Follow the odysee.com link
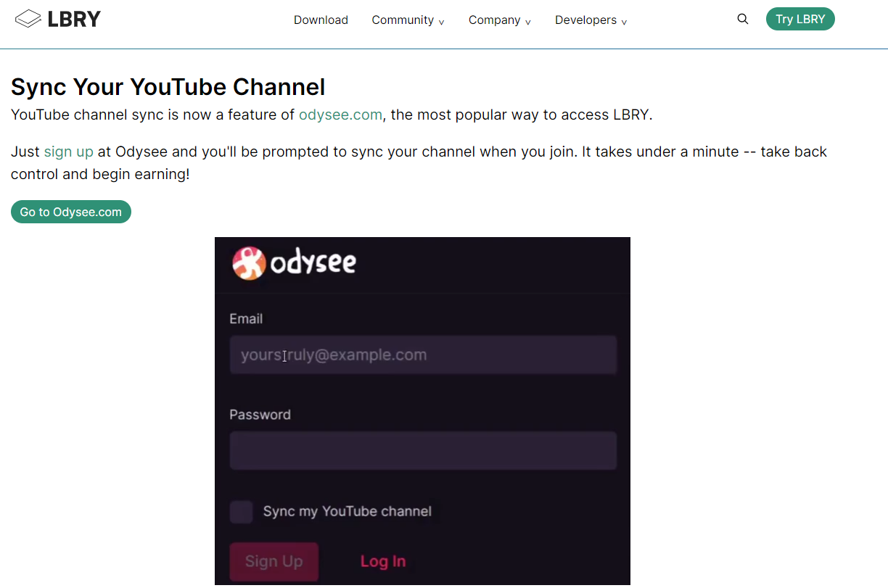This screenshot has height=588, width=888. [340, 115]
